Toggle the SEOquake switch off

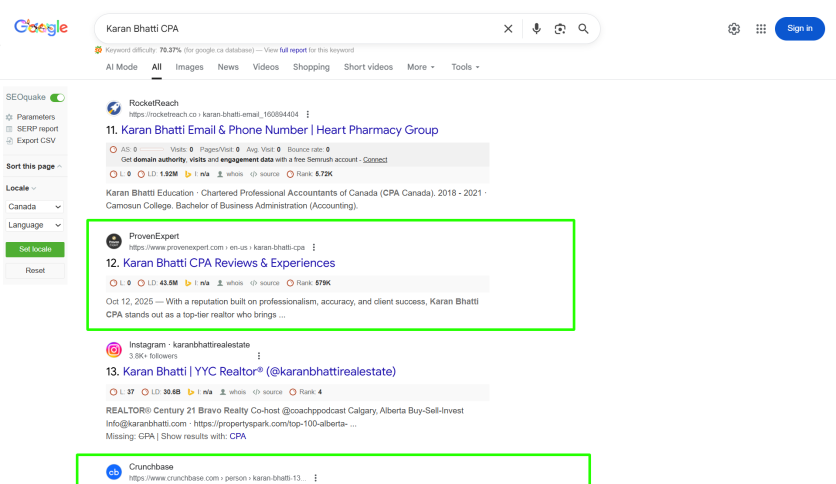pos(58,98)
